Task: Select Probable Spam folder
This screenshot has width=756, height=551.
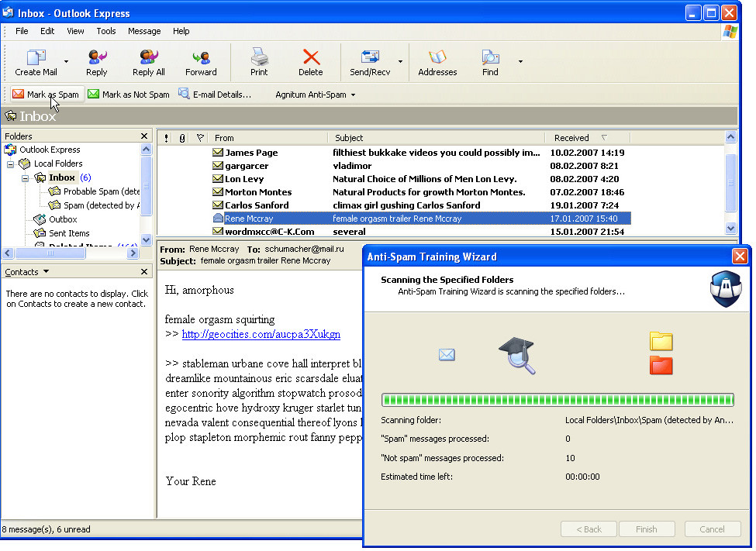Action: pos(102,191)
